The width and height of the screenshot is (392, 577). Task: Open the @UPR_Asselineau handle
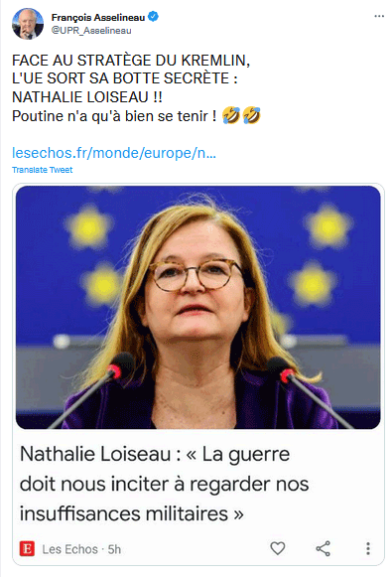click(x=91, y=31)
